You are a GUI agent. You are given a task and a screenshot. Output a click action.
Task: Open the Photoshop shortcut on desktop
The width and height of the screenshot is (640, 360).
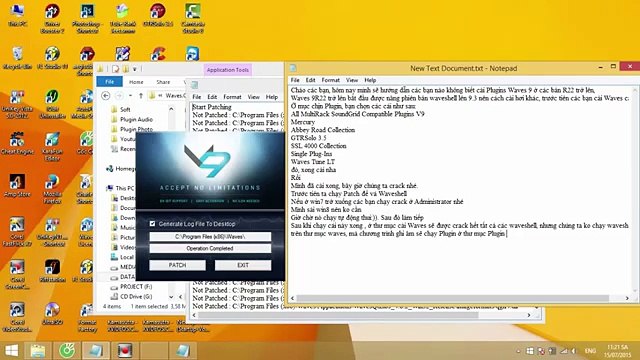[87, 18]
